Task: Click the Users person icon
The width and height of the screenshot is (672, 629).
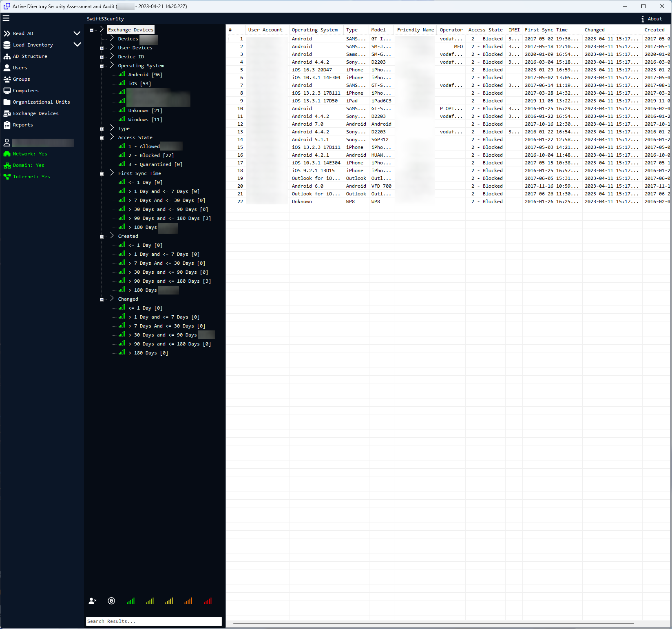Action: [x=7, y=68]
